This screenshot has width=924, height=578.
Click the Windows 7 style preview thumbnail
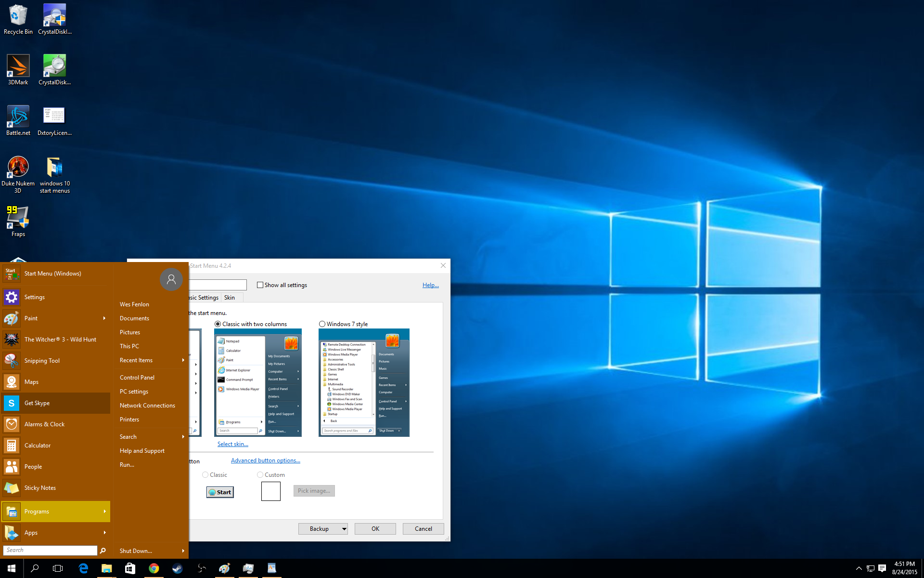point(364,383)
